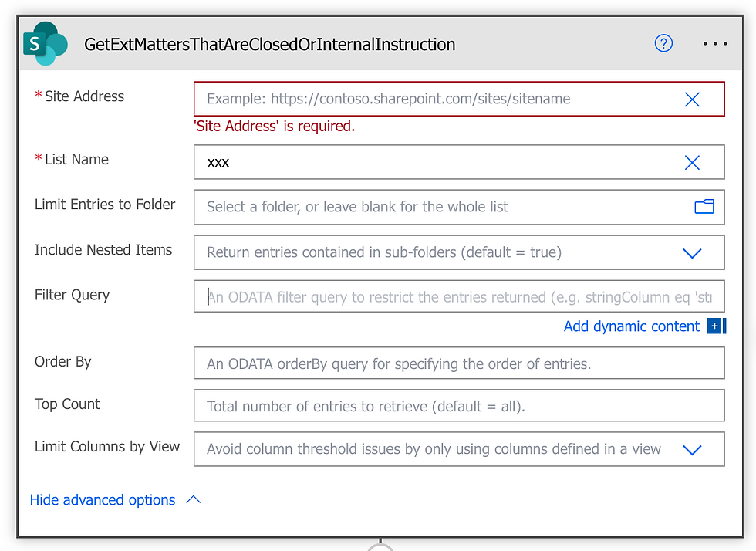
Task: Open the three-dot action menu
Action: (715, 44)
